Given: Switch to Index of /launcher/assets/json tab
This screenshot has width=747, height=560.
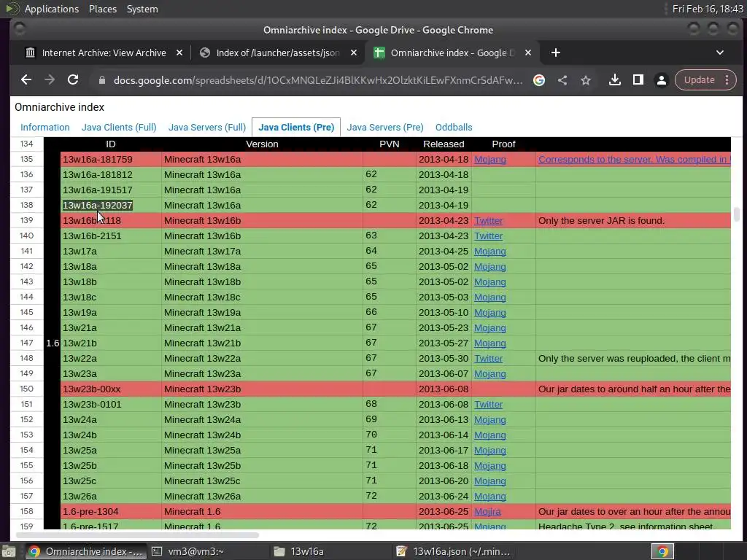Looking at the screenshot, I should 277,52.
